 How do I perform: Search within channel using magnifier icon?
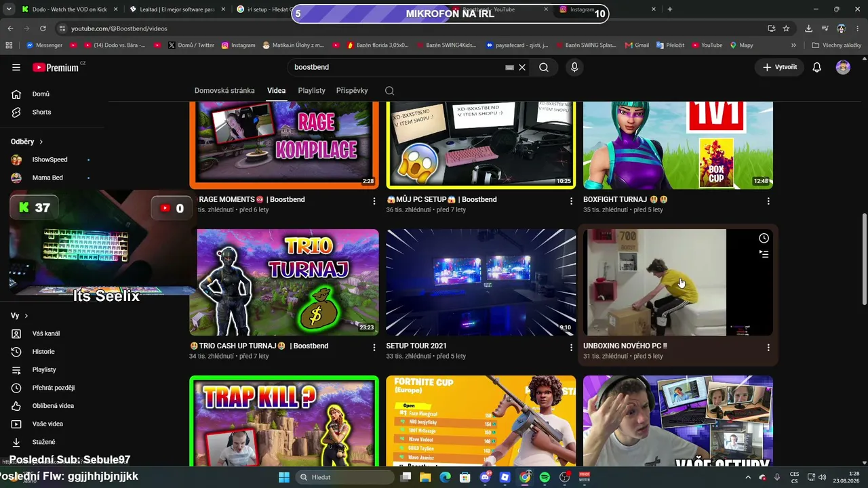pos(389,91)
